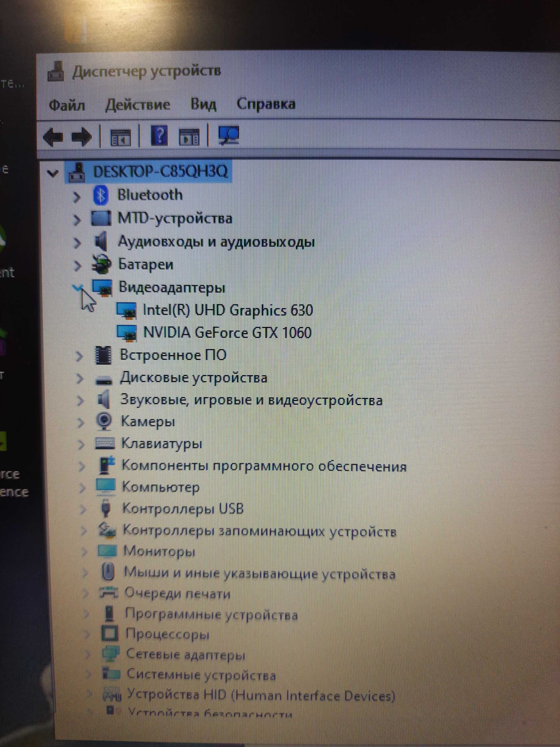The image size is (560, 747).
Task: Select the Мониторы label
Action: [159, 551]
